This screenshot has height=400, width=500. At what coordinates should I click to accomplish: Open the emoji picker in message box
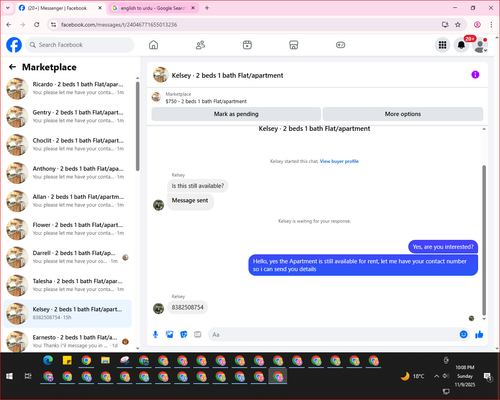[463, 334]
